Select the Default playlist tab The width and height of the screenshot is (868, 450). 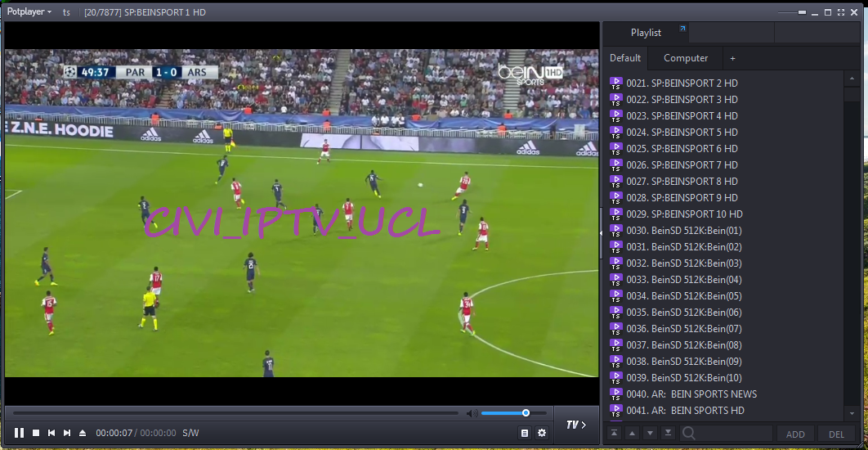click(x=625, y=58)
